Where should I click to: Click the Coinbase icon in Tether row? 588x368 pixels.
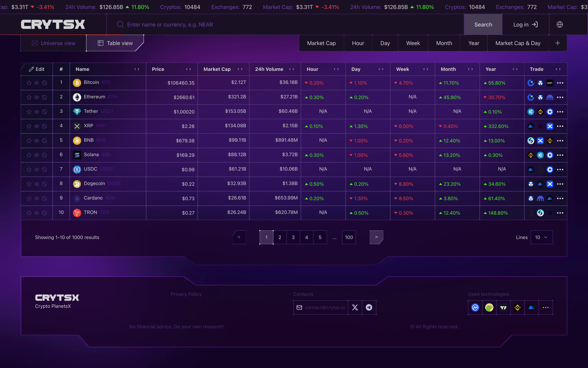pos(550,112)
